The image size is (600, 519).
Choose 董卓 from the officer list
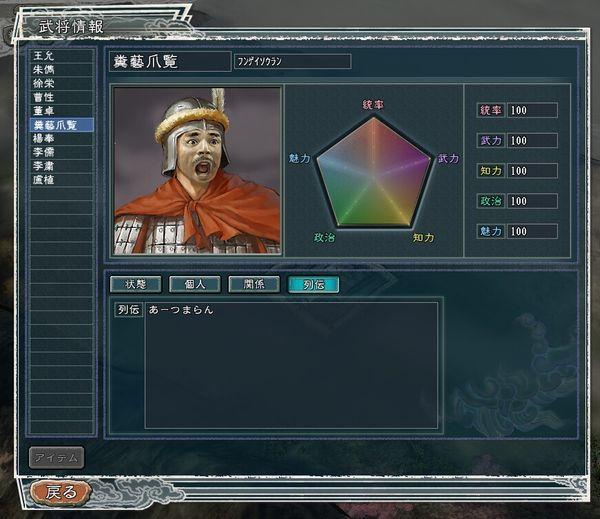point(61,111)
